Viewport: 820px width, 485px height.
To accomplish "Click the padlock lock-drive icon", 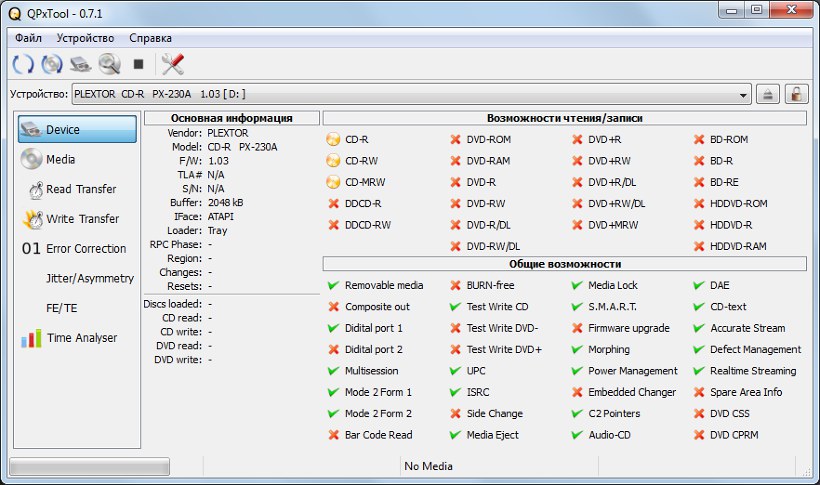I will 796,94.
